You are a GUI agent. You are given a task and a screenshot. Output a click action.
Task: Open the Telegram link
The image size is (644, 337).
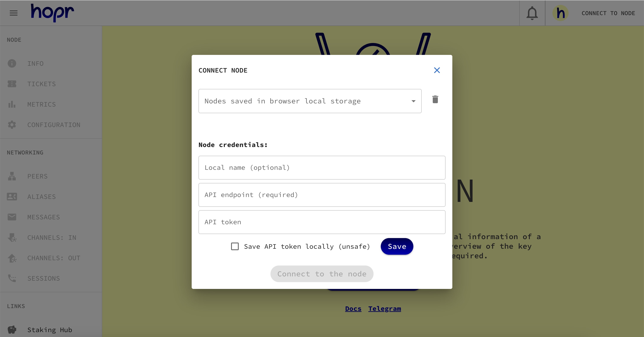384,309
